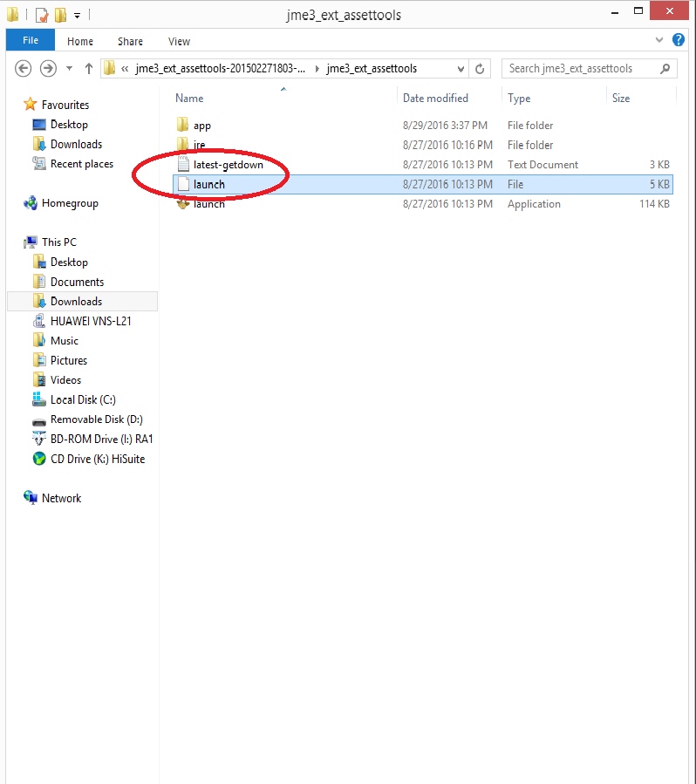Click Favourites in the navigation pane
Viewport: 696px width, 784px height.
point(65,105)
